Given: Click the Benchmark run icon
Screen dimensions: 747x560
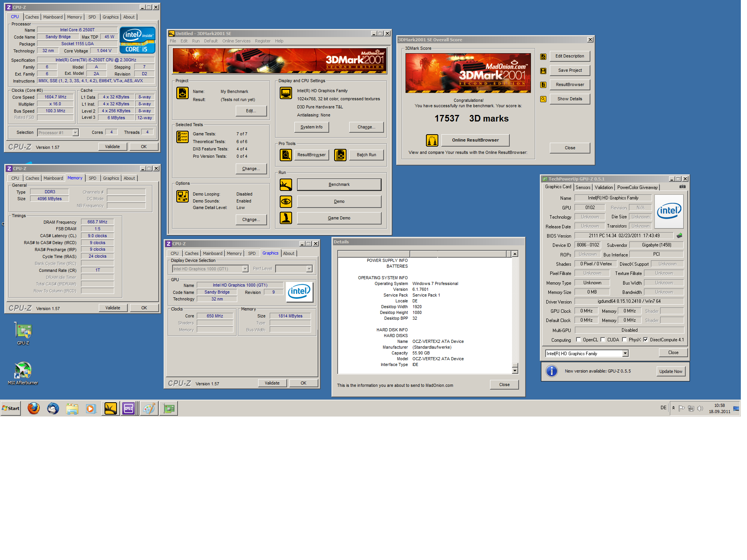Looking at the screenshot, I should point(286,185).
